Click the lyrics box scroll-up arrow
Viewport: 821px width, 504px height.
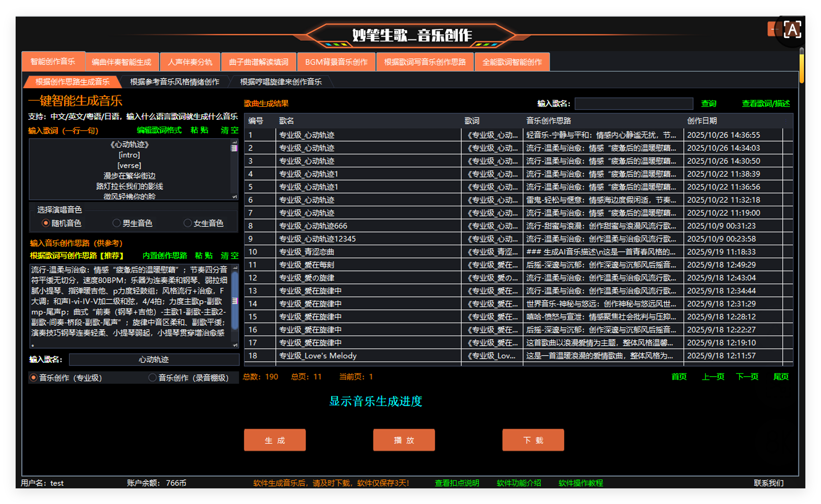pyautogui.click(x=234, y=142)
